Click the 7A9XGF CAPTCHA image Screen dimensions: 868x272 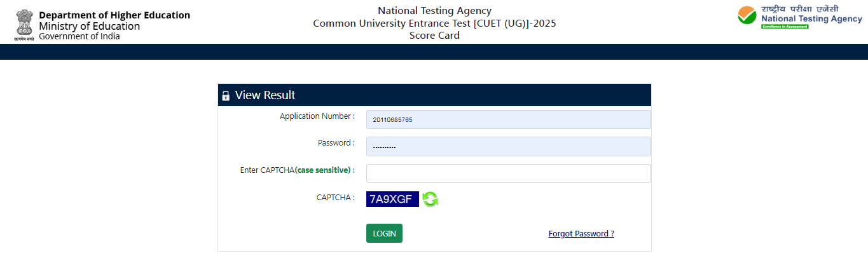(x=392, y=200)
